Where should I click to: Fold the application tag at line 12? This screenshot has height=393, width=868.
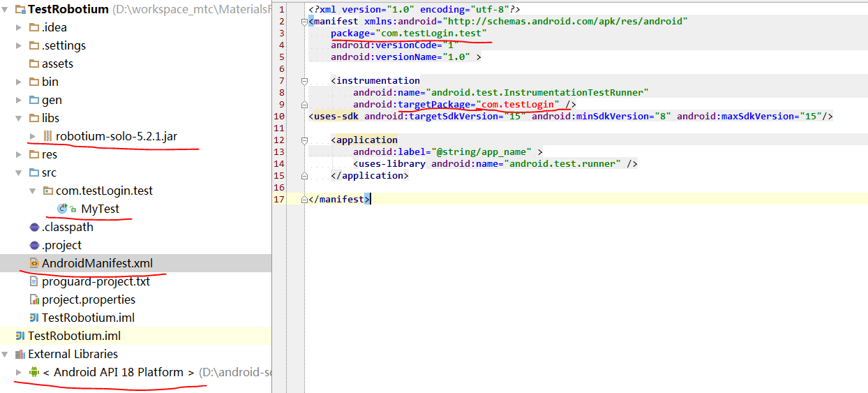[x=304, y=140]
